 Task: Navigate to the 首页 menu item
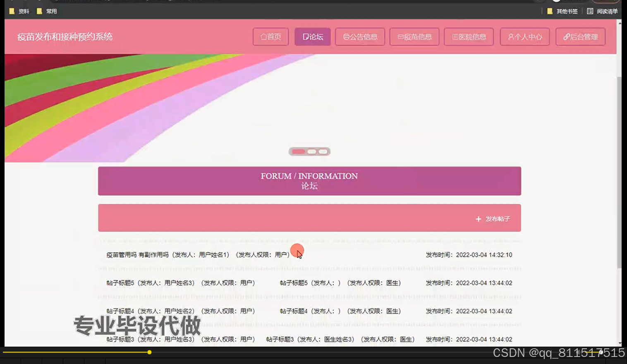tap(270, 37)
